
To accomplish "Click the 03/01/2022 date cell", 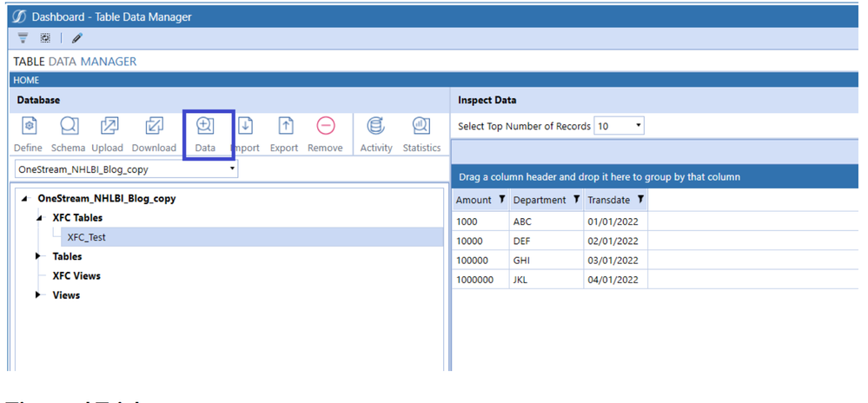I will tap(615, 261).
